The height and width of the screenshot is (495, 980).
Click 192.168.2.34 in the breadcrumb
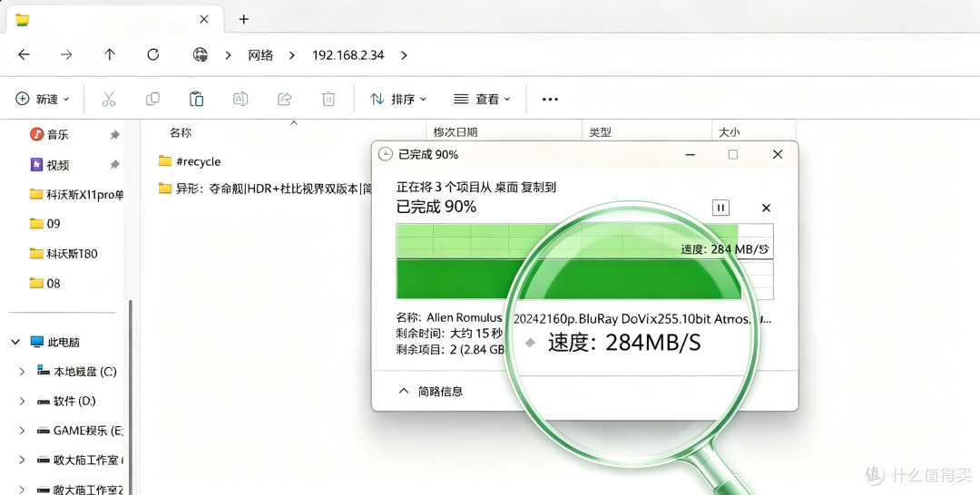pos(348,55)
